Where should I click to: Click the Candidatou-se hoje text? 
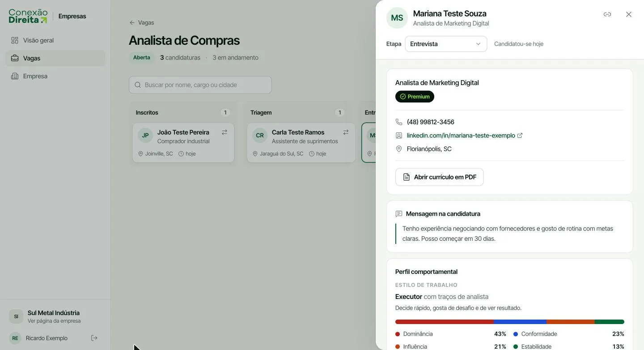[519, 44]
